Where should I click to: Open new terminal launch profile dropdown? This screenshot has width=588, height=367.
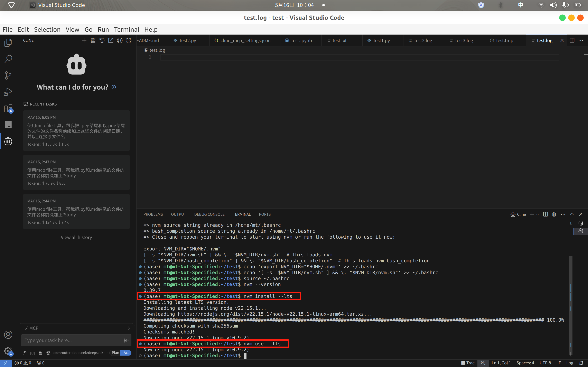pos(538,214)
